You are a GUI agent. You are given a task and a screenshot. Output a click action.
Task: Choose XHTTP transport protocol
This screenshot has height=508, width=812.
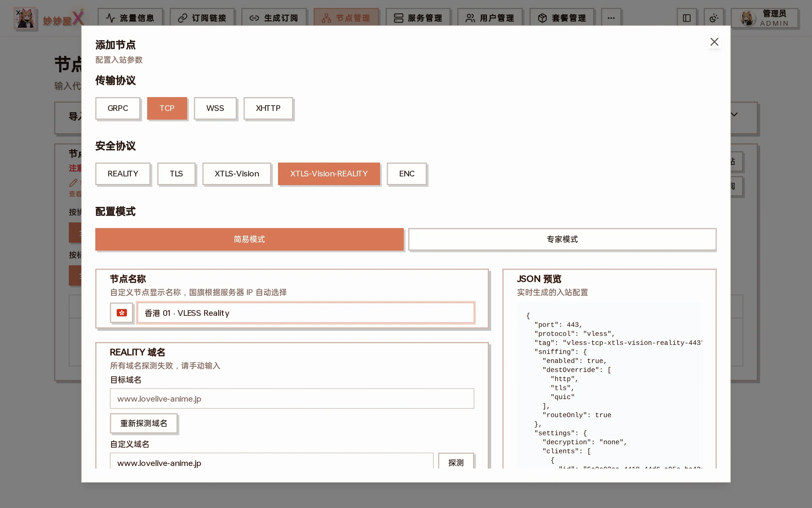pos(268,108)
